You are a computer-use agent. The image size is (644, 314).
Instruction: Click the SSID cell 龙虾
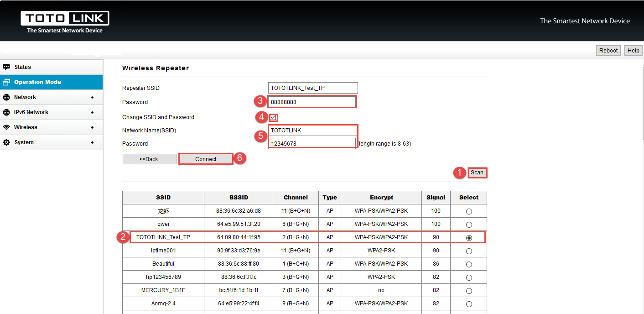(163, 211)
